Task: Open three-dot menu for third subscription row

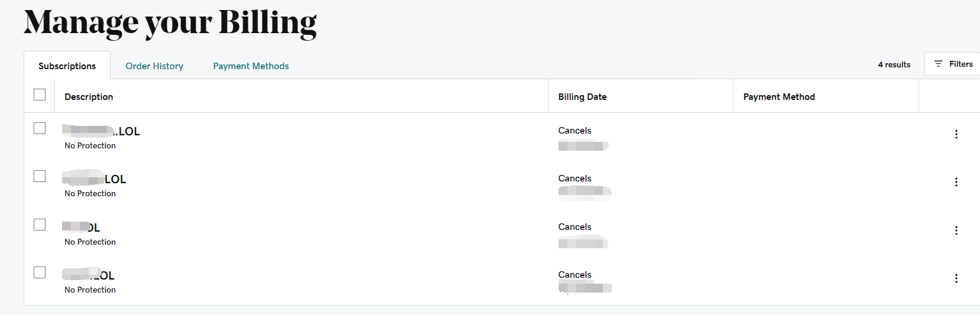Action: pyautogui.click(x=956, y=230)
